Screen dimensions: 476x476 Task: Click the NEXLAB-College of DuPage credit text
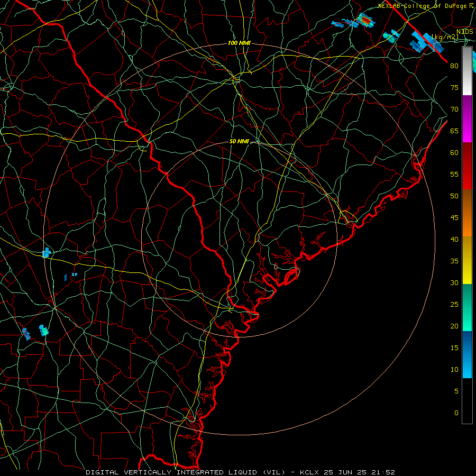[x=426, y=6]
